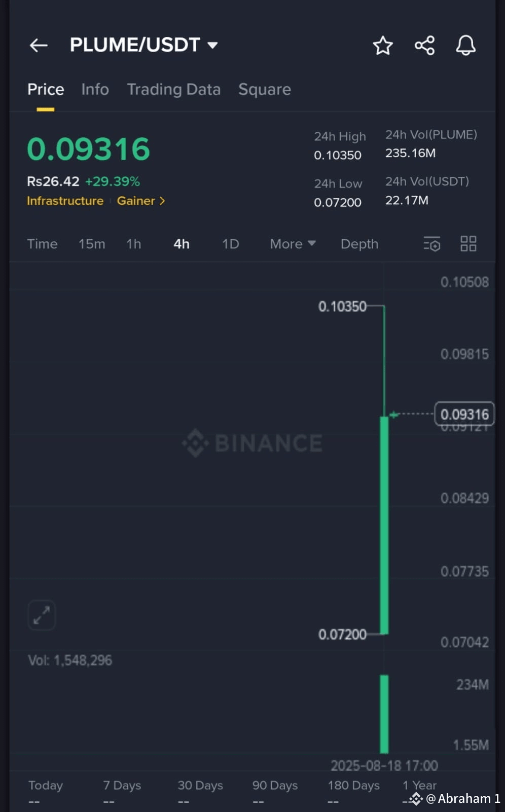Screen dimensions: 505x812
Task: Select the 15m chart interval
Action: click(x=92, y=244)
